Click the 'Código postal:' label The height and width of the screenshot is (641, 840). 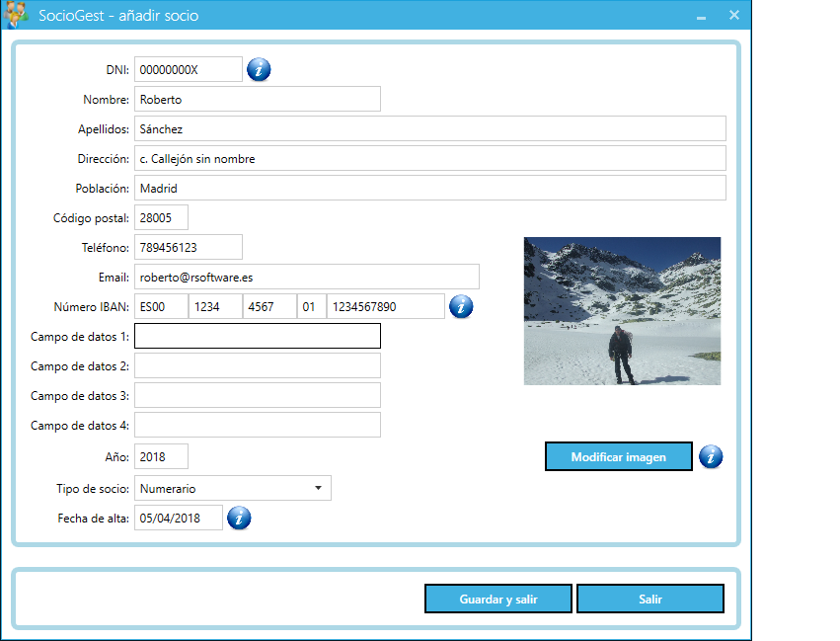[91, 218]
